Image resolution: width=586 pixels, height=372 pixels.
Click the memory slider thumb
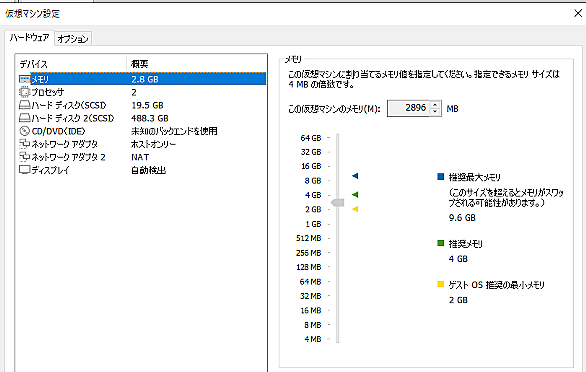tap(337, 202)
